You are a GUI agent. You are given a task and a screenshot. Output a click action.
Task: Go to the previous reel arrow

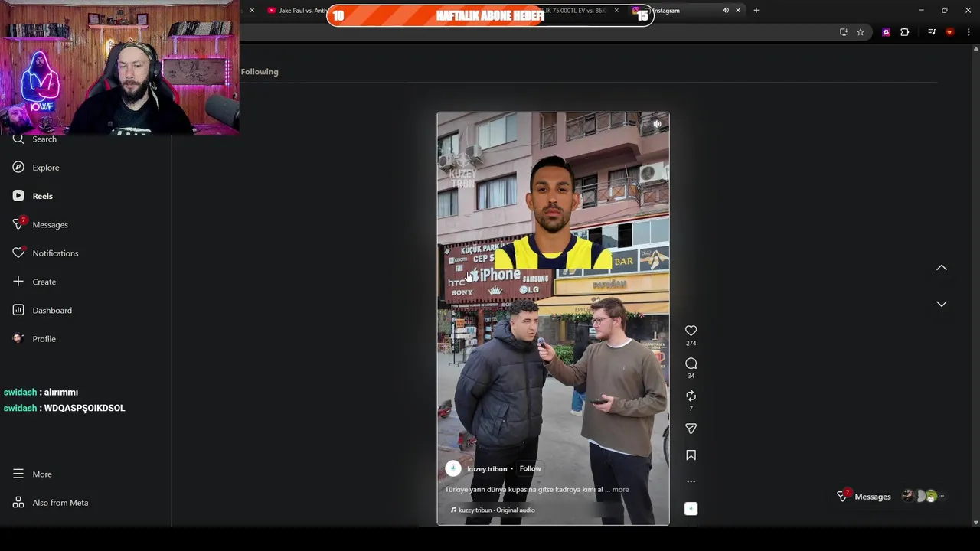tap(942, 268)
